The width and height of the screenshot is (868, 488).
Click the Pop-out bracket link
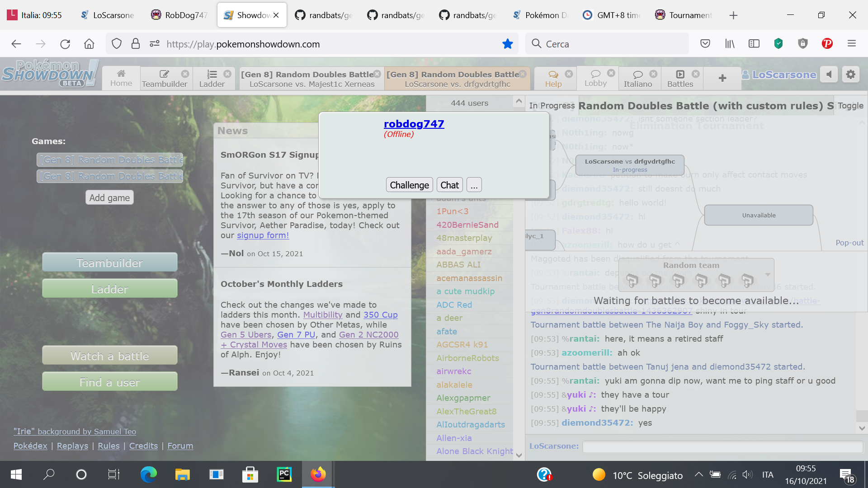point(849,243)
